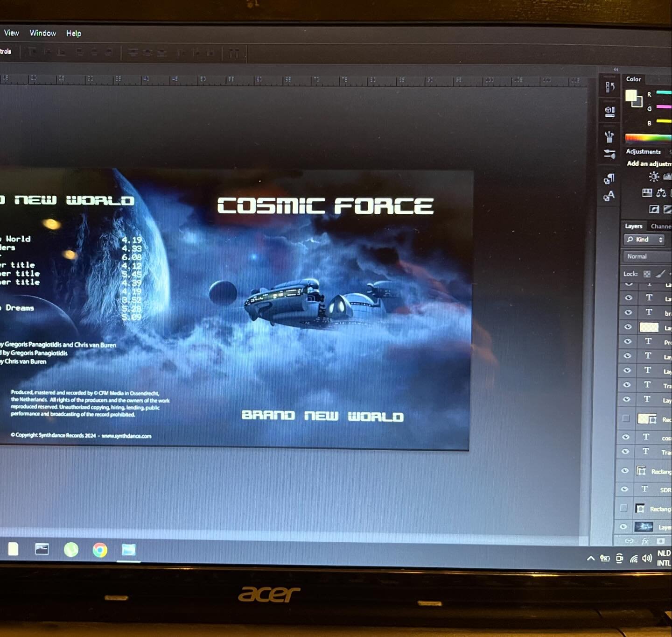Show the hidden 'Rec' shape layer
The image size is (672, 637).
click(x=626, y=418)
